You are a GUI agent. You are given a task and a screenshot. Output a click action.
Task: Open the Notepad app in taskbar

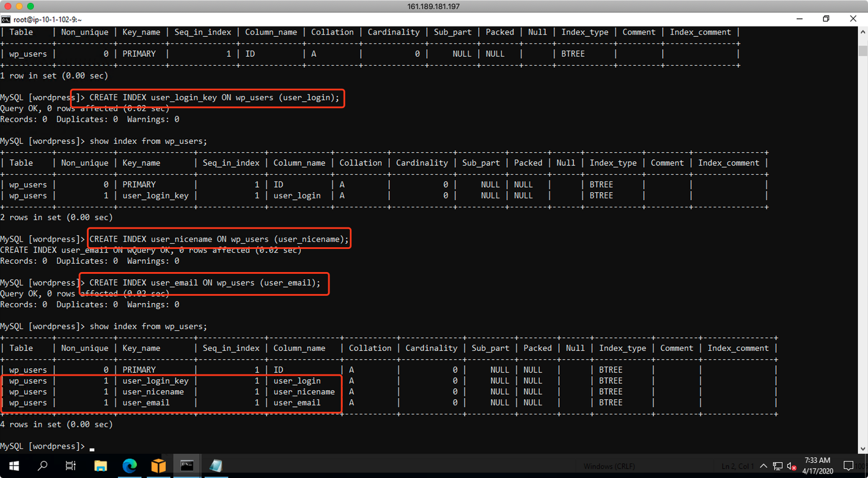[216, 466]
